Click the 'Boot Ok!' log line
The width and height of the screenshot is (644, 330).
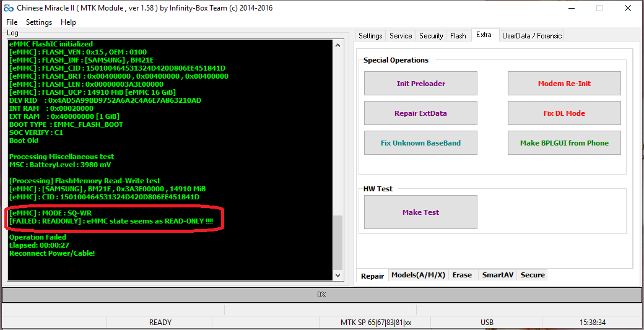click(x=24, y=141)
